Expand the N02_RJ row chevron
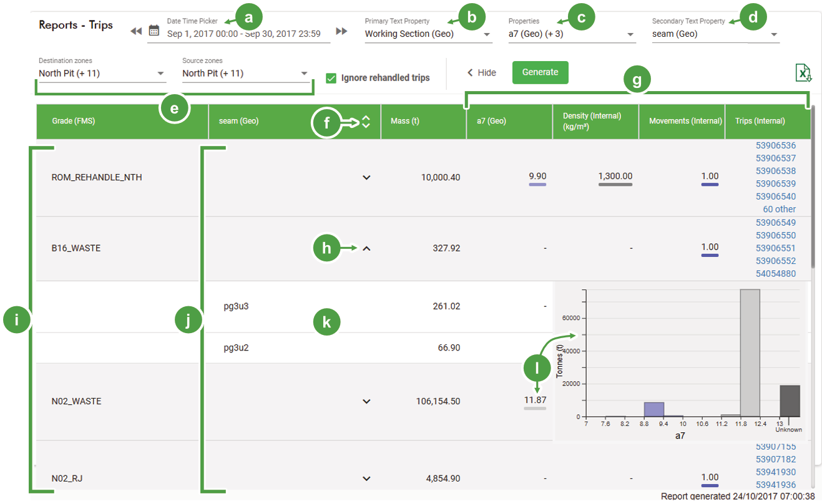Screen dimensions: 822x504 (366, 479)
